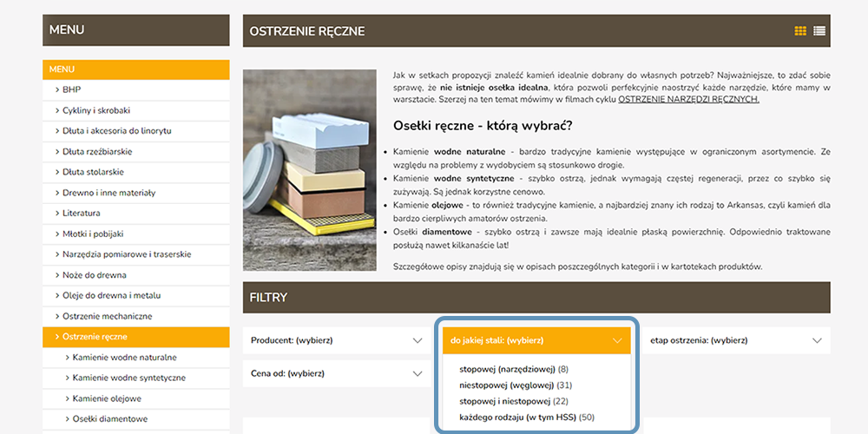Viewport: 868px width, 434px height.
Task: Open the 'etap ostrzenia' filter dropdown
Action: (x=735, y=340)
